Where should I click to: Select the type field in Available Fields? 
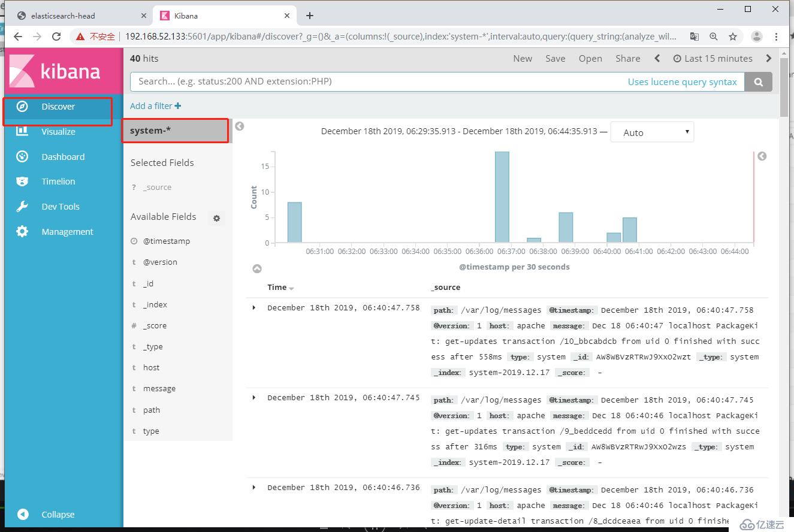(x=151, y=431)
